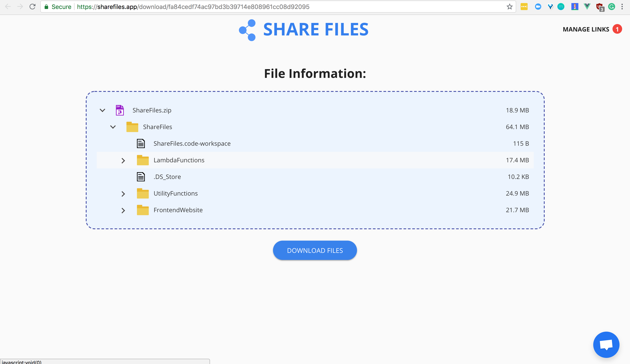Expand the UtilityFunctions folder
This screenshot has height=364, width=630.
point(123,194)
